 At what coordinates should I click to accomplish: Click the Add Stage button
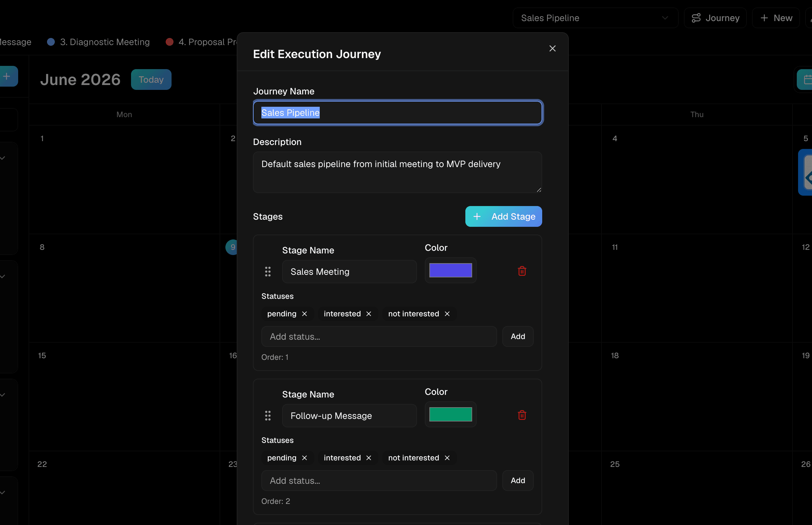tap(503, 216)
